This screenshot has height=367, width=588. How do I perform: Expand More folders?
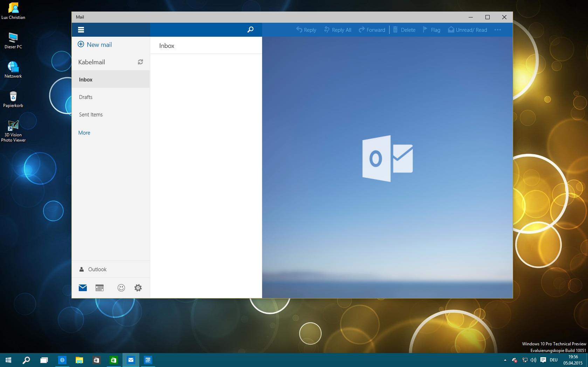(x=84, y=133)
